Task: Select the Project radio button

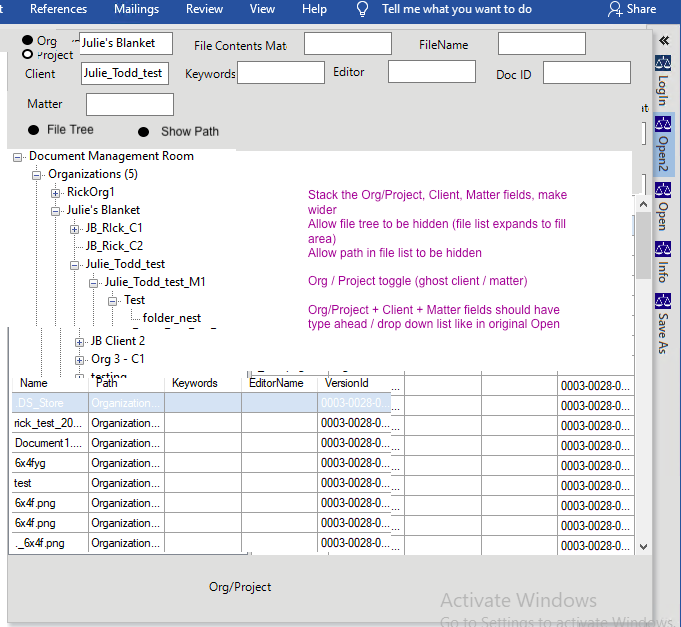Action: click(x=27, y=54)
